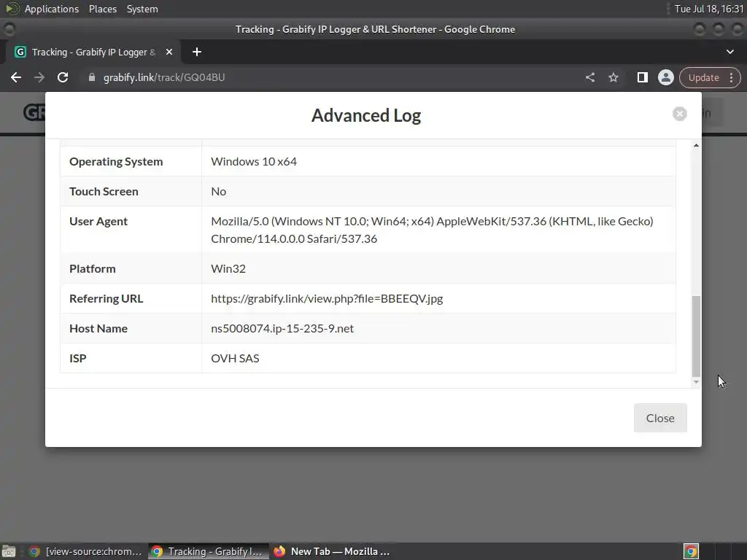The height and width of the screenshot is (560, 747).
Task: Click the Close button in Advanced Log
Action: pos(659,418)
